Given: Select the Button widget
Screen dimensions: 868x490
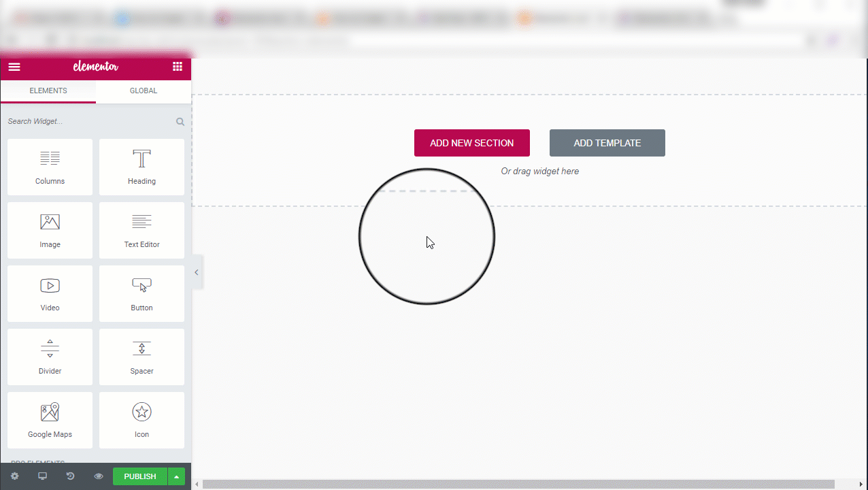Looking at the screenshot, I should click(141, 293).
